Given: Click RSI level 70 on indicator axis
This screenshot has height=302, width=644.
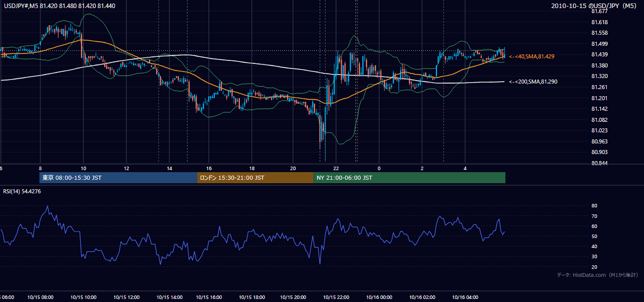Looking at the screenshot, I should [594, 216].
